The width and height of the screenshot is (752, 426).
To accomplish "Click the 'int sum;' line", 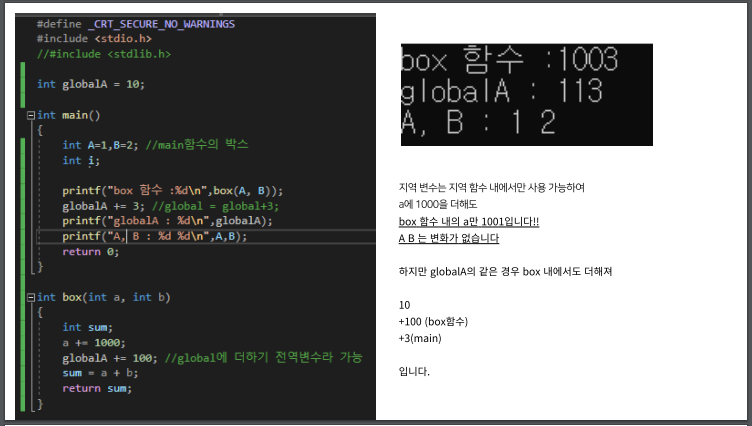I will point(87,328).
